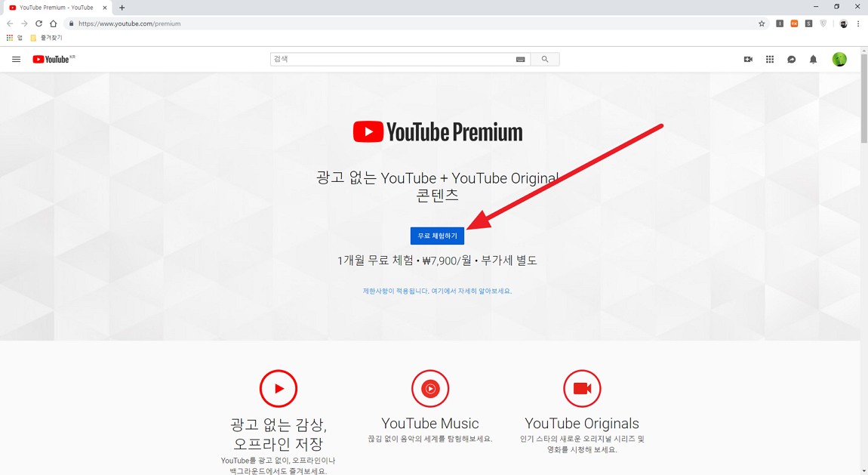Viewport: 868px width, 475px height.
Task: Click text 끊김 없이 음악의 세계를 탐험해보세요
Action: pyautogui.click(x=430, y=439)
